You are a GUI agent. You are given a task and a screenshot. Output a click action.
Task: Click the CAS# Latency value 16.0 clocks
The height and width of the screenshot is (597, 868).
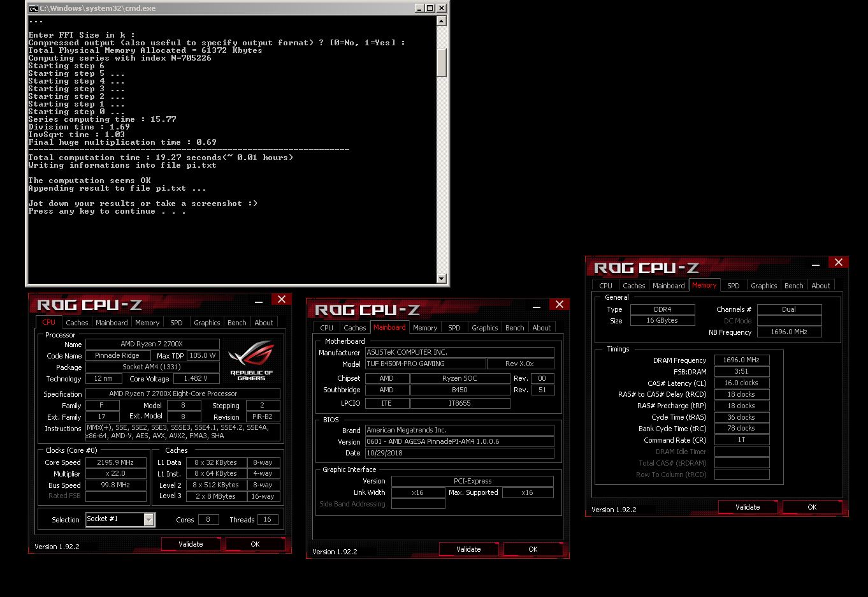click(742, 383)
